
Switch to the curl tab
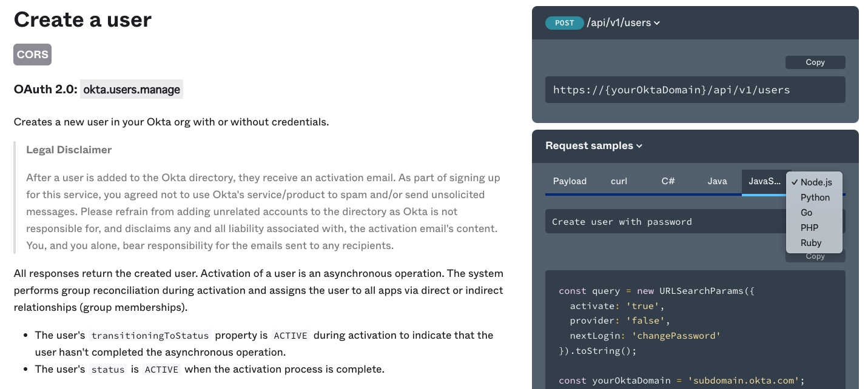619,181
